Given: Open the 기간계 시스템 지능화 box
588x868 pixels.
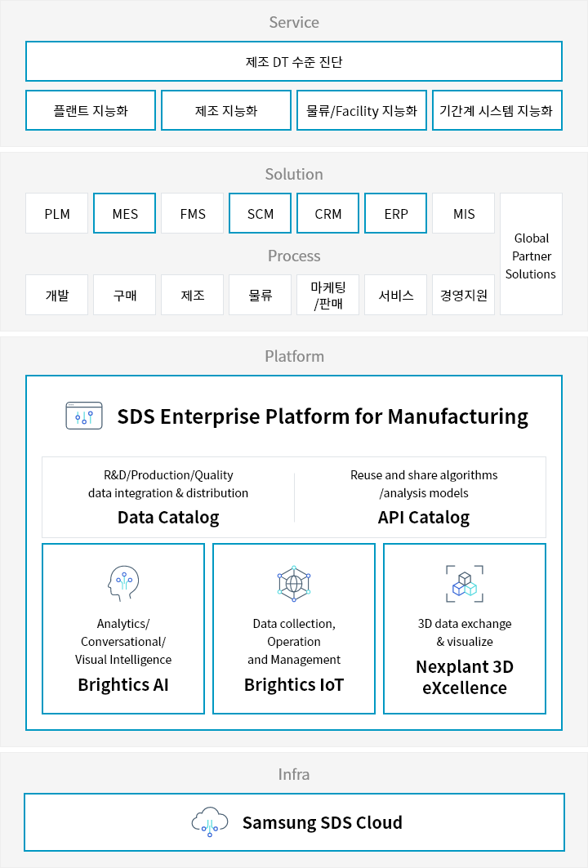Looking at the screenshot, I should (x=497, y=111).
